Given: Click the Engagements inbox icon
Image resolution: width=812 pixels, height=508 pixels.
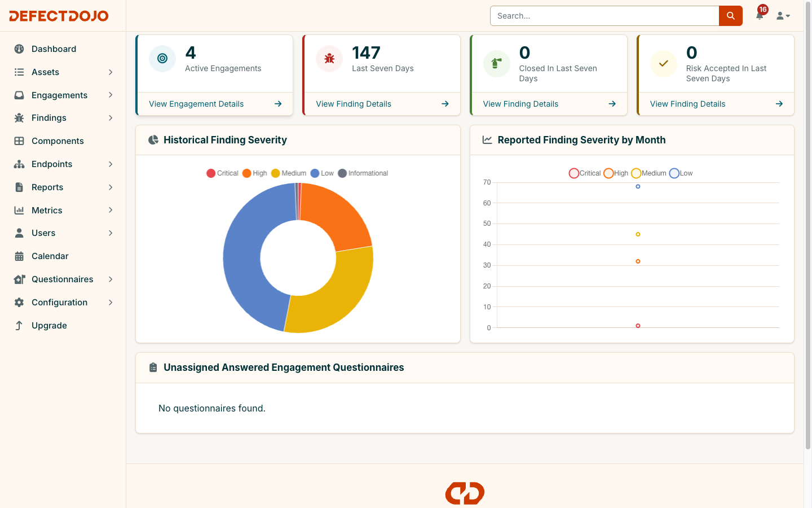Looking at the screenshot, I should tap(19, 95).
